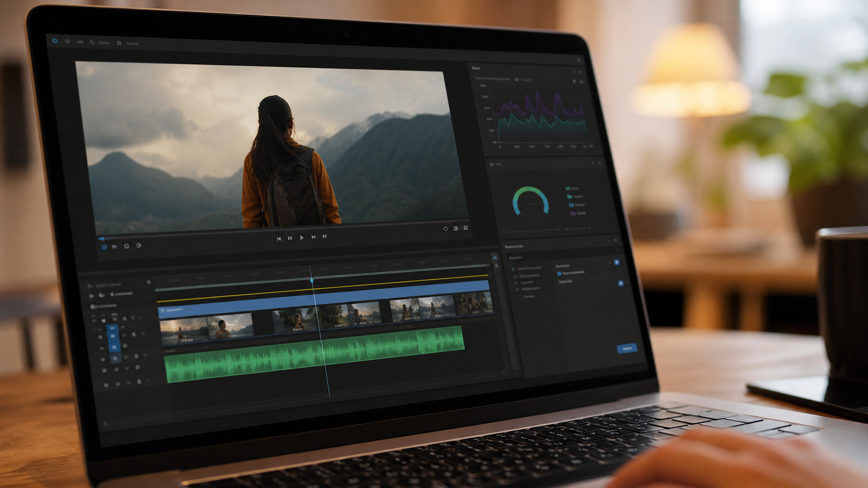This screenshot has height=488, width=868.
Task: Open fullscreen preview using the expand icon
Action: (465, 228)
